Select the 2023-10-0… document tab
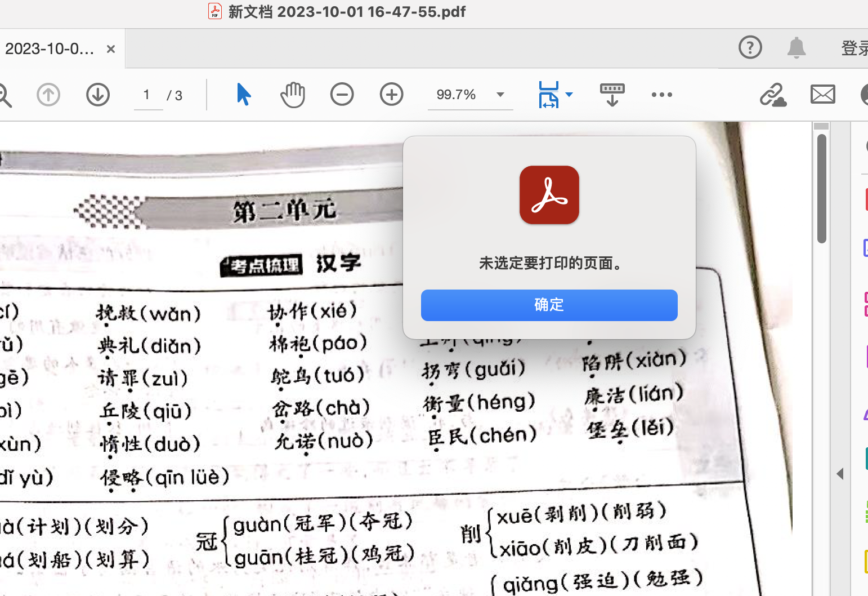Viewport: 868px width, 596px height. (50, 49)
